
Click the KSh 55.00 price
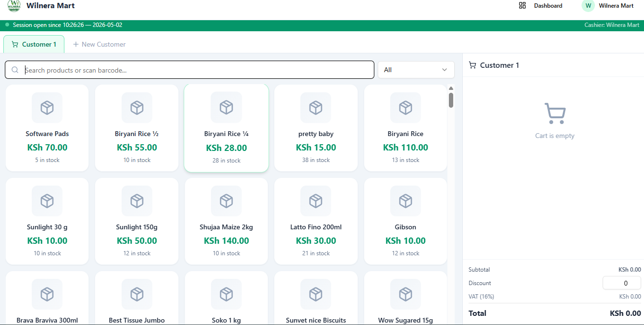coord(137,148)
